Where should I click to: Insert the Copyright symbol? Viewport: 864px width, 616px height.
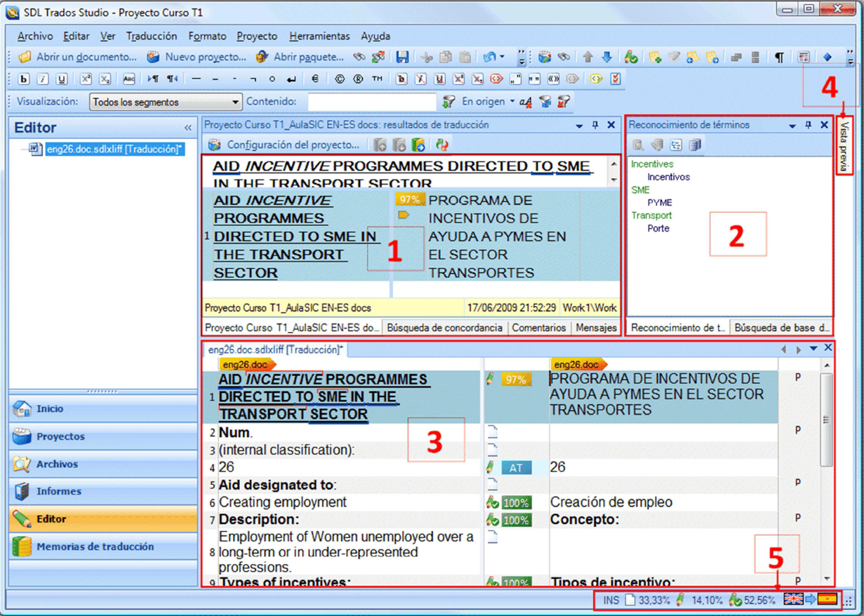coord(340,79)
